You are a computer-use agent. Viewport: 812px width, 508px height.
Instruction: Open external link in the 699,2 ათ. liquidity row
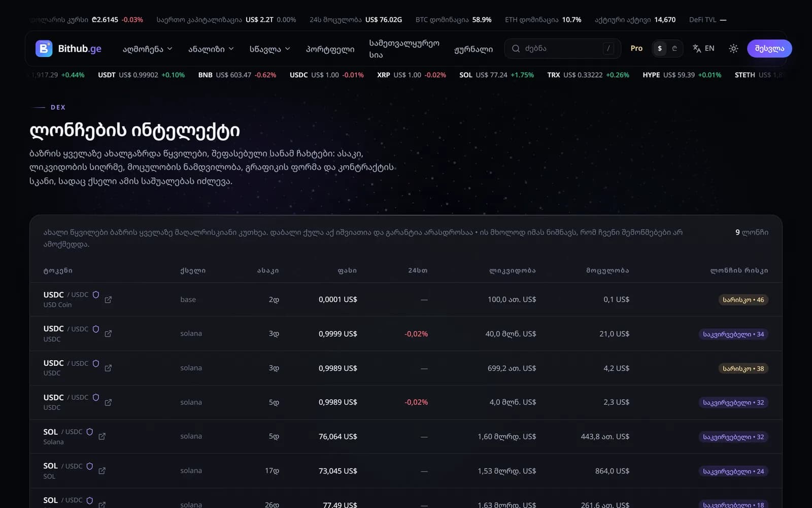click(108, 368)
